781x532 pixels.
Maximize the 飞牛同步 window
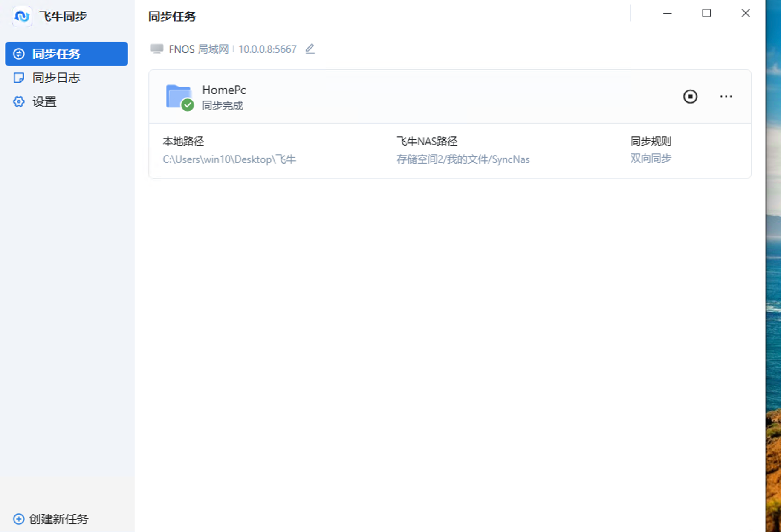706,13
